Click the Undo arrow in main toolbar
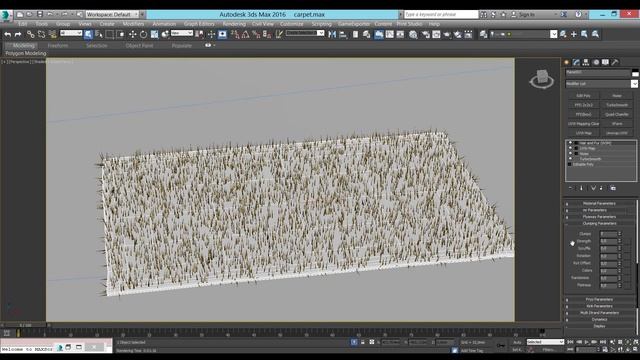Image resolution: width=640 pixels, height=360 pixels. pyautogui.click(x=7, y=35)
